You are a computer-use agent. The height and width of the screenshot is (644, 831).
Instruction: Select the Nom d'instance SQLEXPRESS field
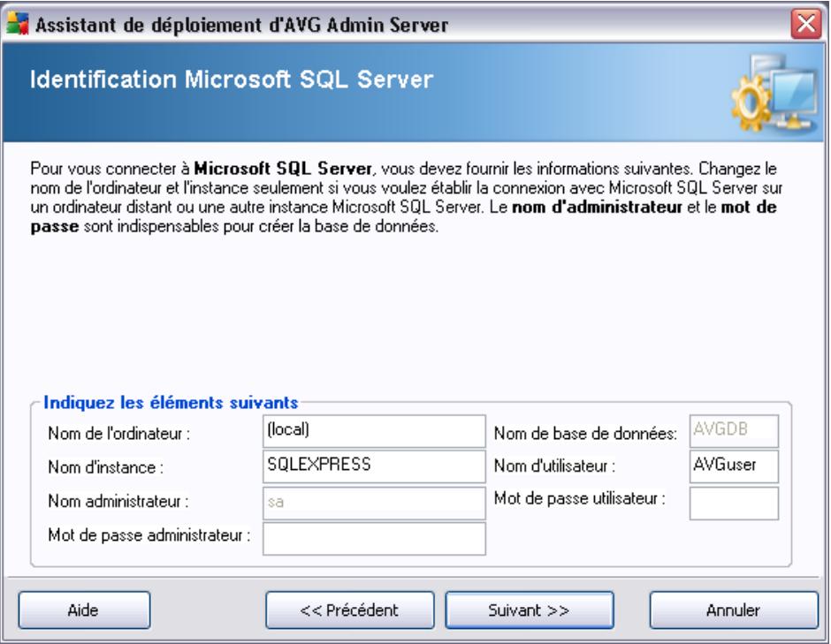[374, 466]
